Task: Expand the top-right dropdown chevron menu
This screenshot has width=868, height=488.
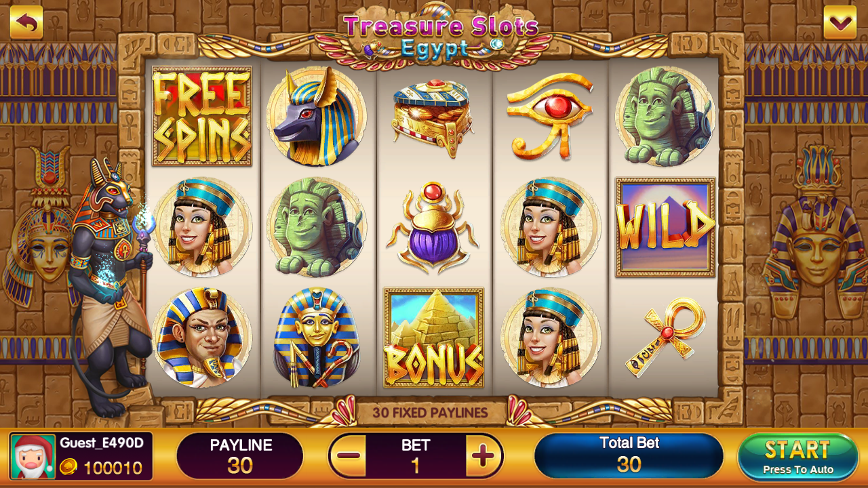Action: coord(840,23)
